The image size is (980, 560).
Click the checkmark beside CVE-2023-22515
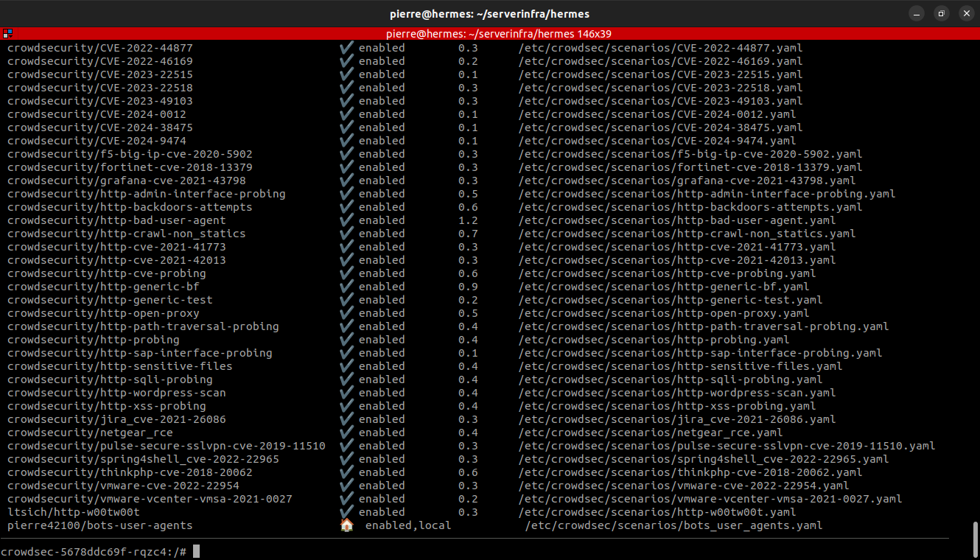pos(346,74)
